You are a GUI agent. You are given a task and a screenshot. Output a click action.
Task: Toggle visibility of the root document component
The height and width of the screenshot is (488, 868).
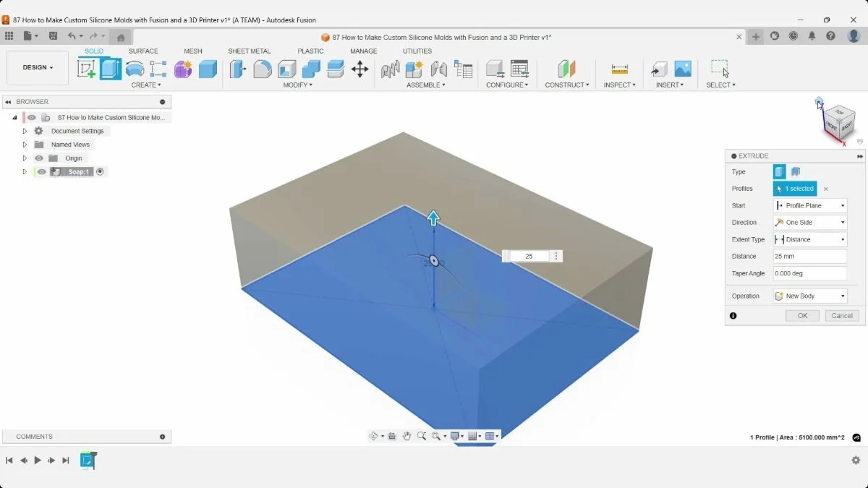coord(32,117)
